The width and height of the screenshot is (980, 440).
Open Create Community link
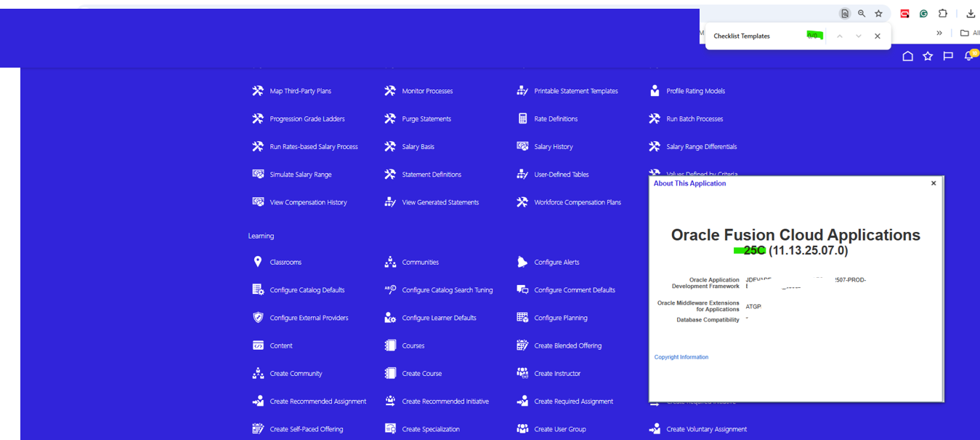coord(296,374)
